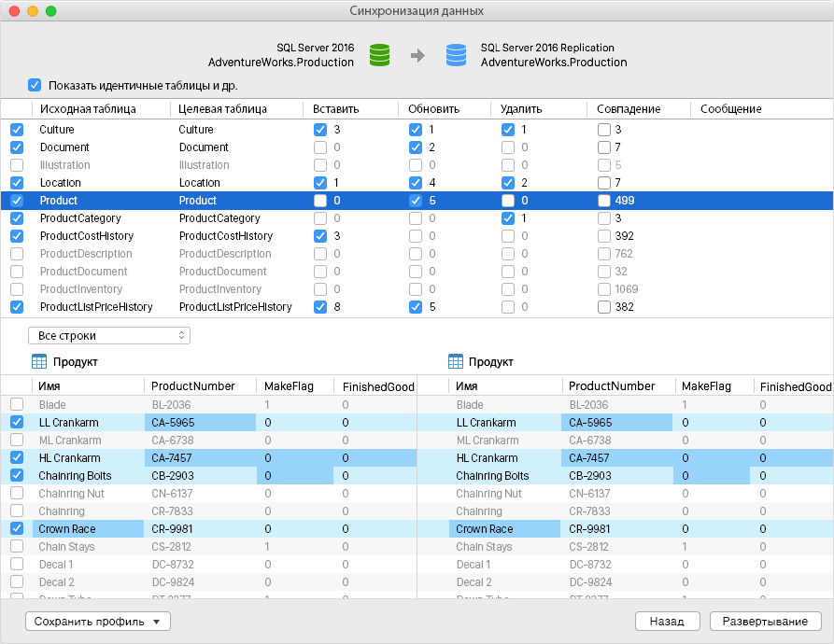Open the Все строки filter dropdown
This screenshot has height=644, width=834.
coord(109,336)
